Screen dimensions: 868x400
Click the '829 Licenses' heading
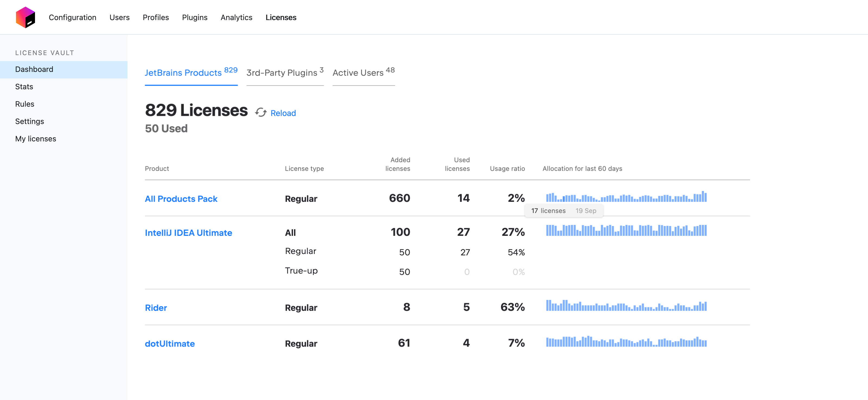[x=196, y=110]
